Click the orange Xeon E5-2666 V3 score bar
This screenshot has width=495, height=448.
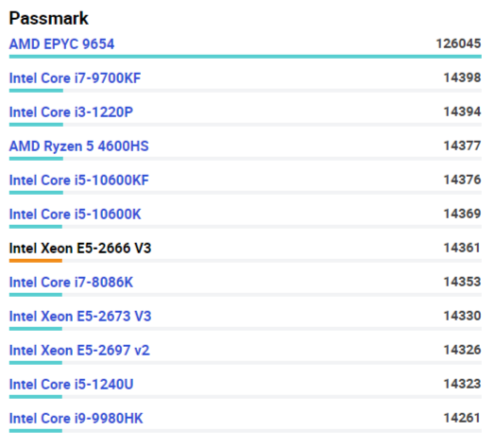coord(36,261)
